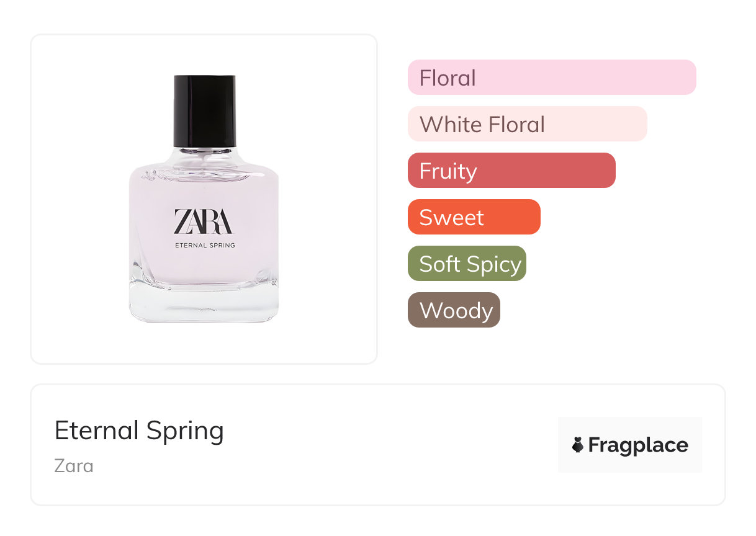Image resolution: width=756 pixels, height=536 pixels.
Task: Click the word Woody in brown bar
Action: tap(456, 310)
